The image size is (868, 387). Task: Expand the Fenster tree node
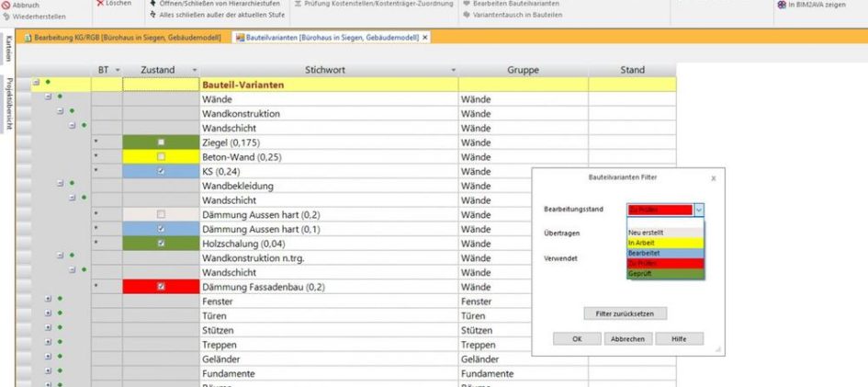coord(49,301)
